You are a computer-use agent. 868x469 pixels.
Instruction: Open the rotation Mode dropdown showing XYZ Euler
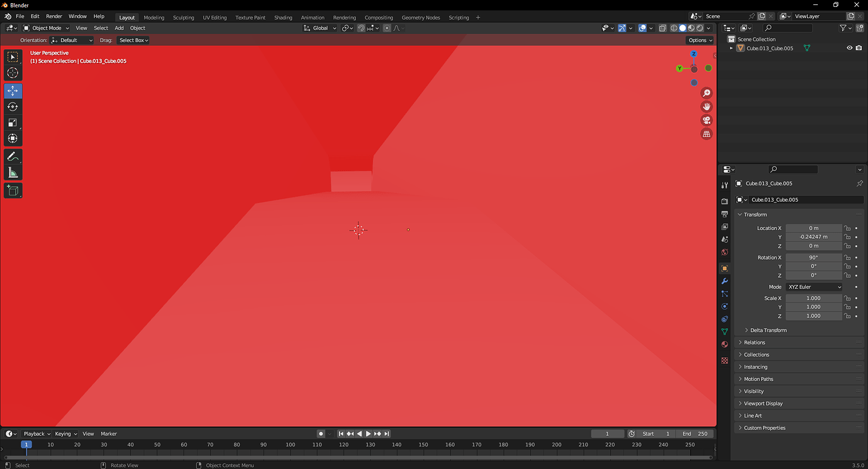click(815, 287)
